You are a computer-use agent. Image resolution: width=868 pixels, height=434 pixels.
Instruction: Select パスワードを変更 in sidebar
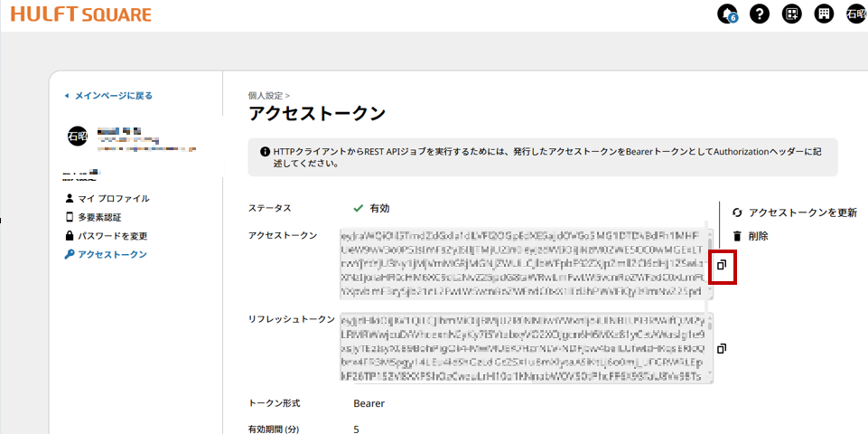[112, 236]
